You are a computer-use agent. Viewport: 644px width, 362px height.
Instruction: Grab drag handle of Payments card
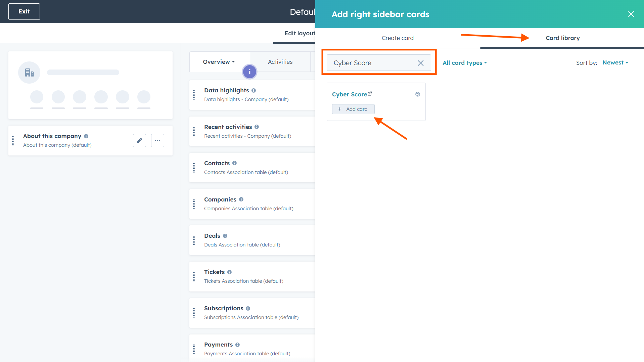(x=194, y=349)
